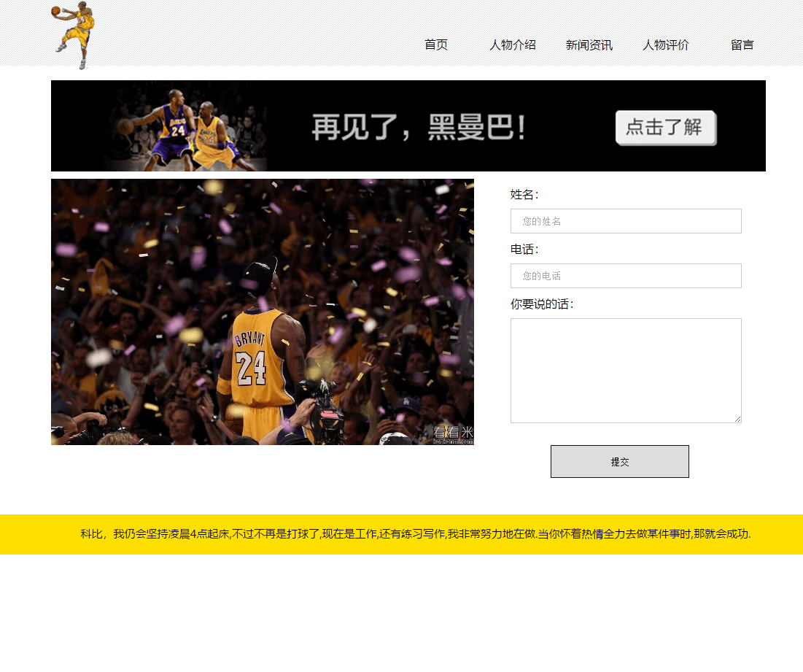Click the 再见了，黑曼巴 banner headline
The image size is (803, 672).
click(419, 127)
